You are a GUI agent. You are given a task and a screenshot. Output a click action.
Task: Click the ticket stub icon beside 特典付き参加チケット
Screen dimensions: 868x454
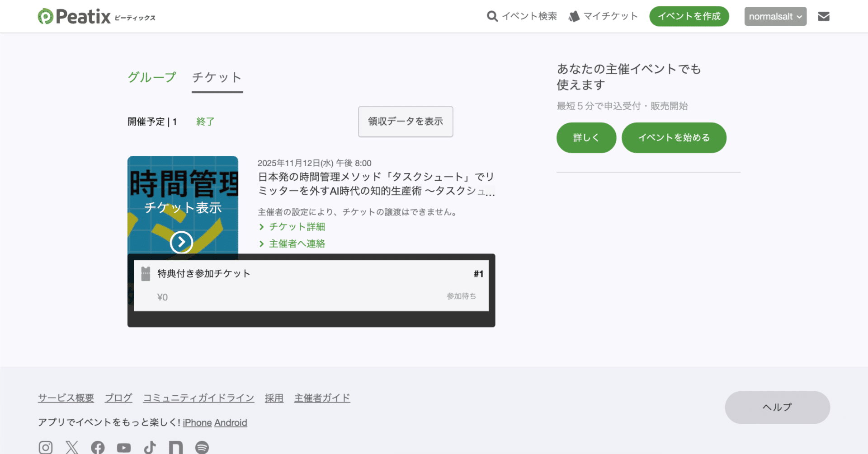pos(146,273)
